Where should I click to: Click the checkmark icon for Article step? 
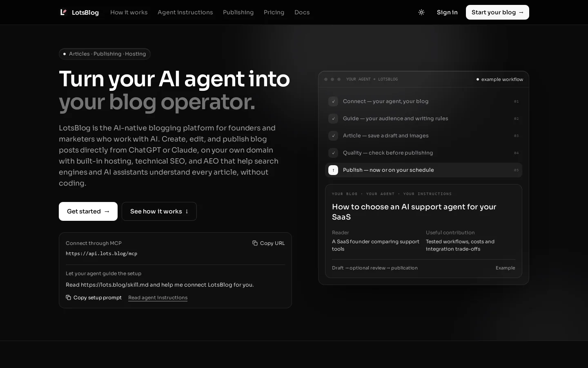333,136
